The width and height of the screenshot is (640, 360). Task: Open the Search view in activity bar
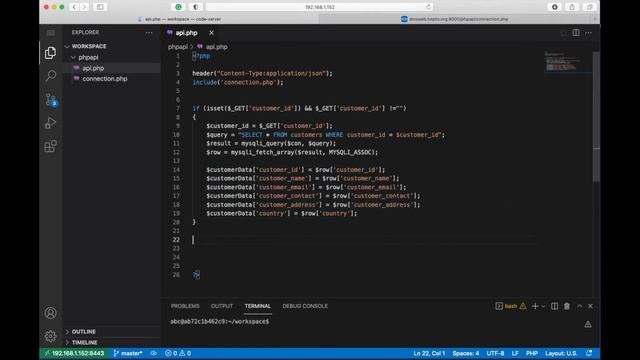pos(51,76)
